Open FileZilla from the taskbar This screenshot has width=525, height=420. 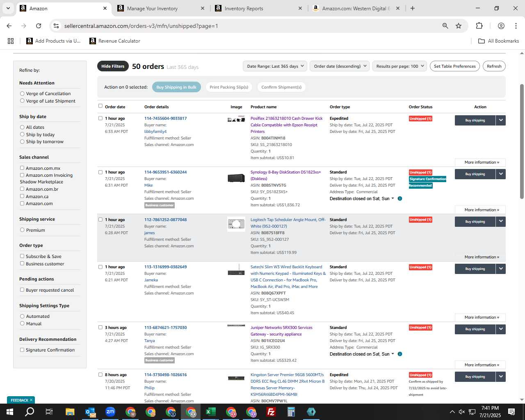click(x=271, y=412)
